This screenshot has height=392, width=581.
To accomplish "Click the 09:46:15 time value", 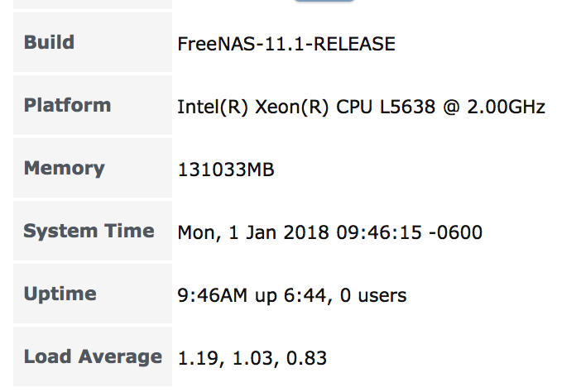I will tap(379, 233).
